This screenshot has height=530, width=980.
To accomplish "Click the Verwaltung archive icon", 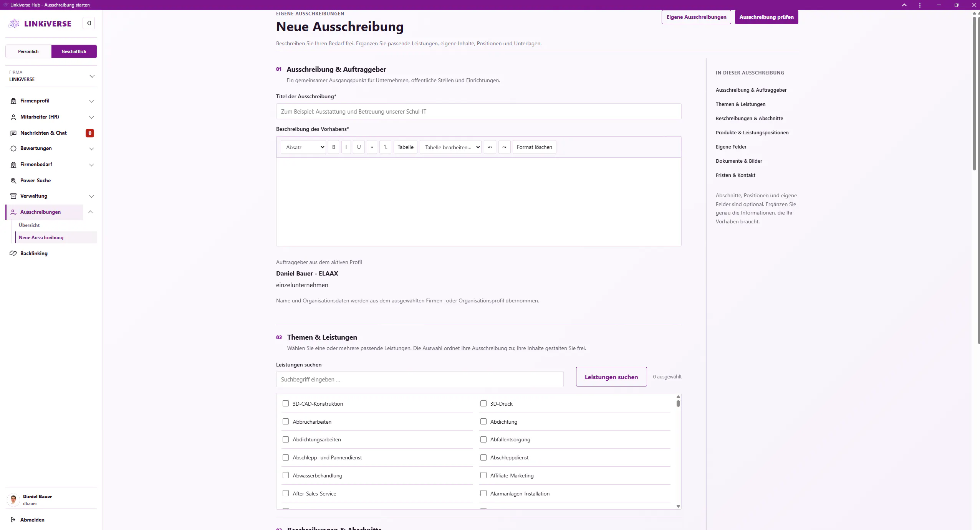I will tap(13, 196).
